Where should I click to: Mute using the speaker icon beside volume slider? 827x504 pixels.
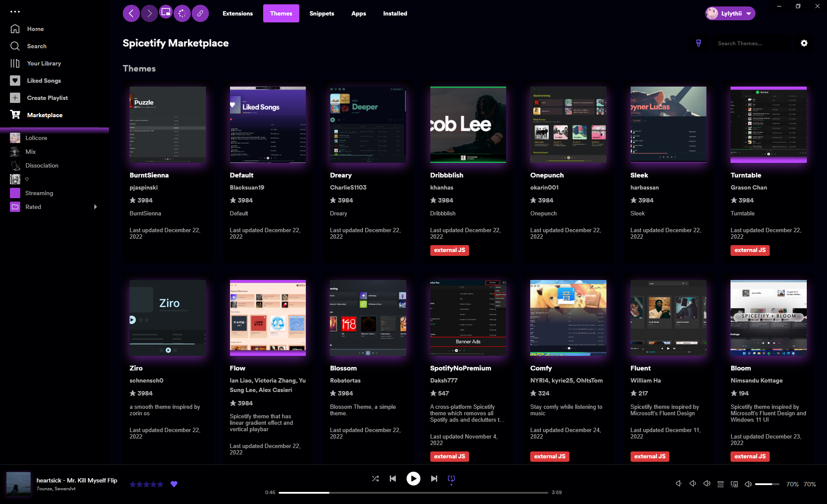click(x=748, y=484)
